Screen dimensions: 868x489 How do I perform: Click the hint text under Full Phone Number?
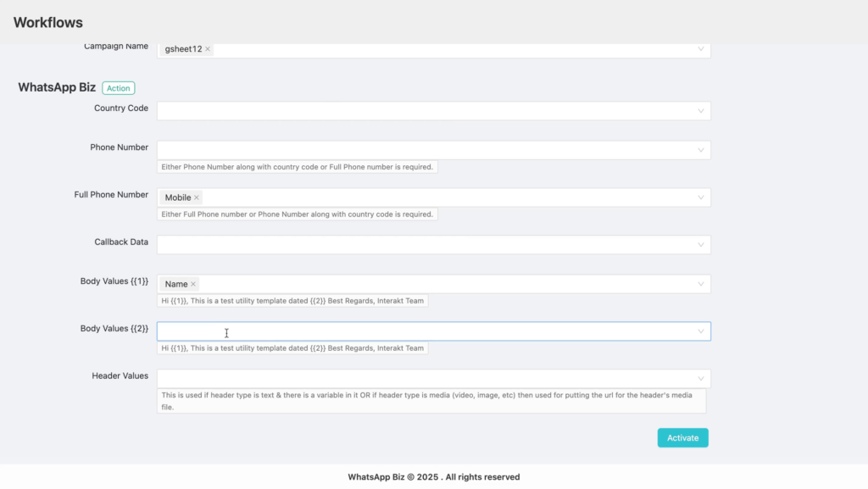298,214
